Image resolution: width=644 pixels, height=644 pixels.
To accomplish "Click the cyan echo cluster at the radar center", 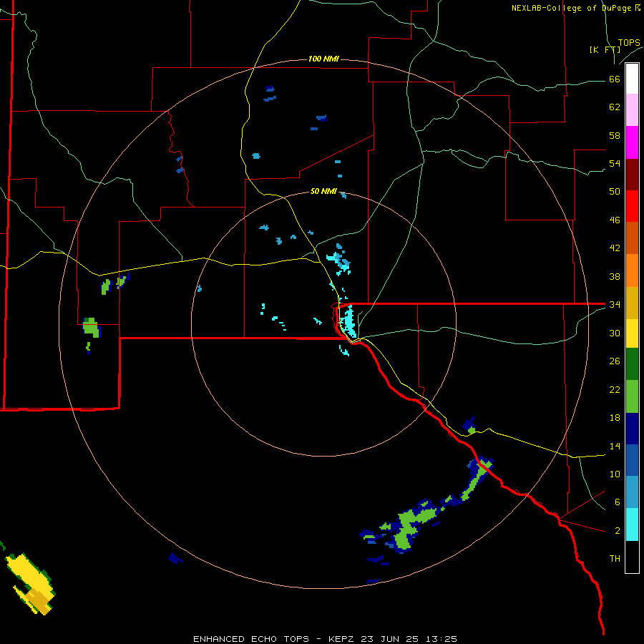I will coord(348,321).
